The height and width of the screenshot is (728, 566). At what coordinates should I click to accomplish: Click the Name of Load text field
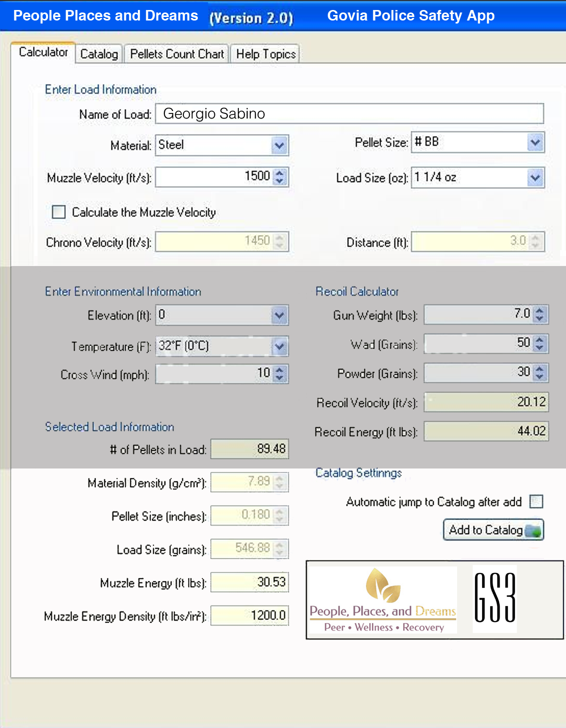349,114
